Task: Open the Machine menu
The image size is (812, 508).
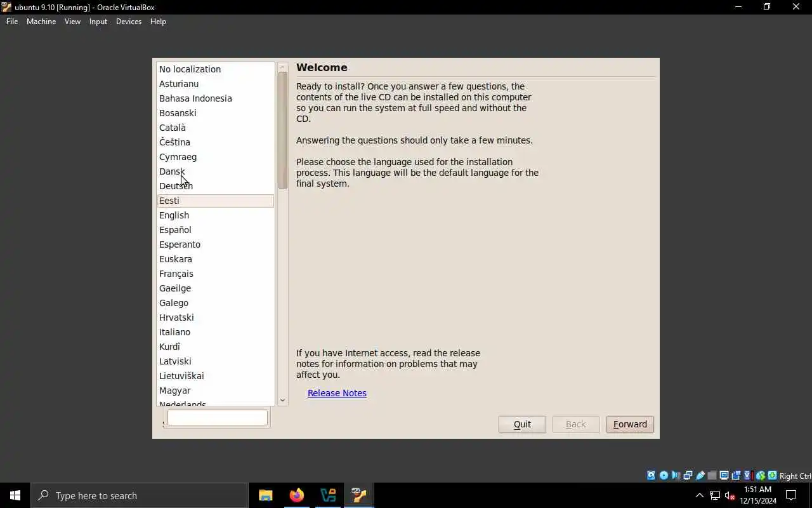Action: [x=41, y=21]
